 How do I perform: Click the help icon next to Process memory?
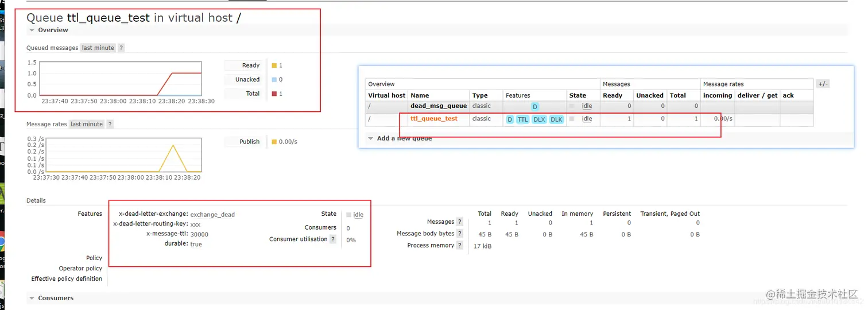(x=459, y=245)
